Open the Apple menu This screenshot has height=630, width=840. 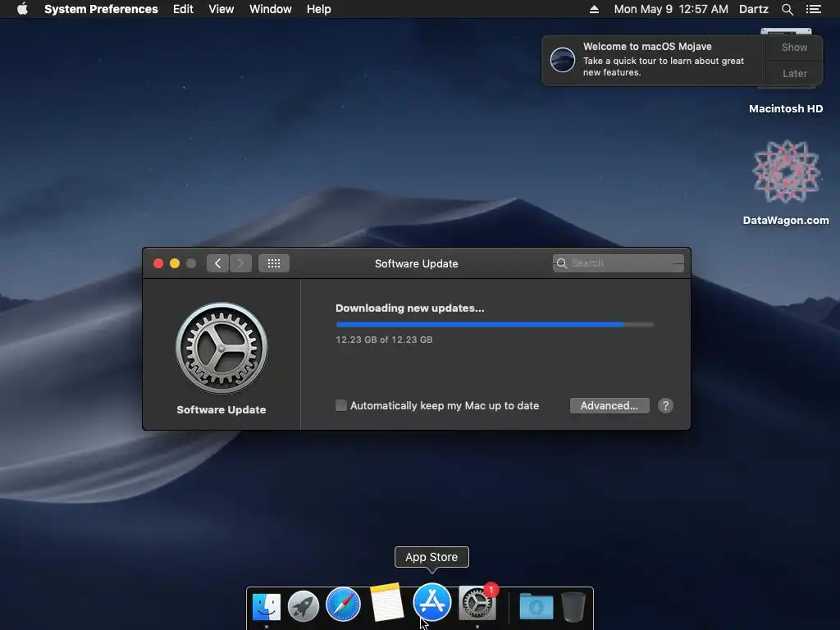[x=22, y=8]
